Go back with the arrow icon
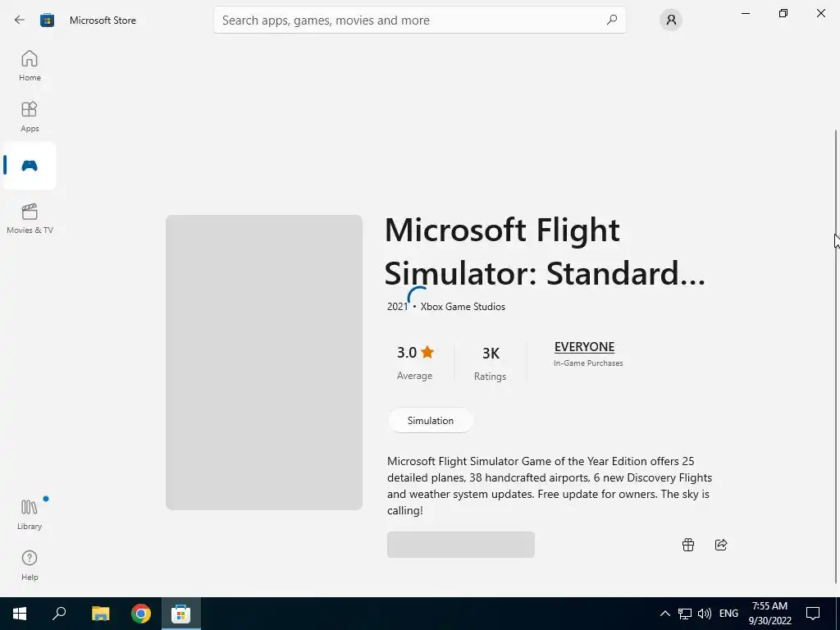Image resolution: width=840 pixels, height=630 pixels. coord(20,20)
